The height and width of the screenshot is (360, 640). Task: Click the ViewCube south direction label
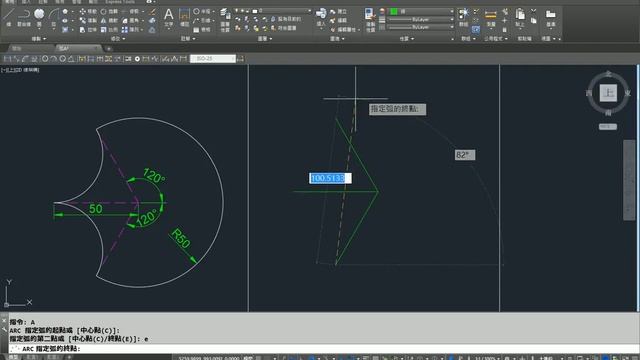click(x=608, y=113)
